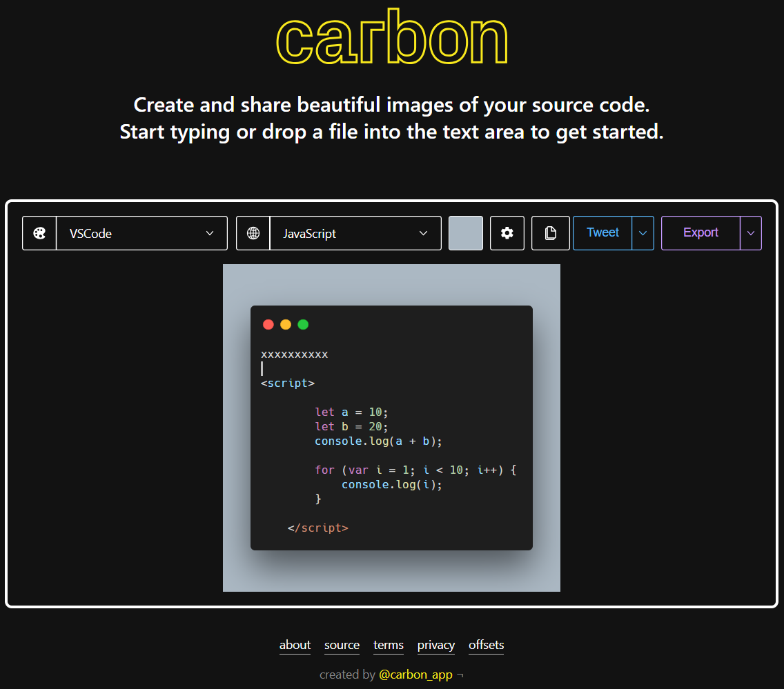Click the red window control dot
Screen dimensions: 784x689
(268, 324)
